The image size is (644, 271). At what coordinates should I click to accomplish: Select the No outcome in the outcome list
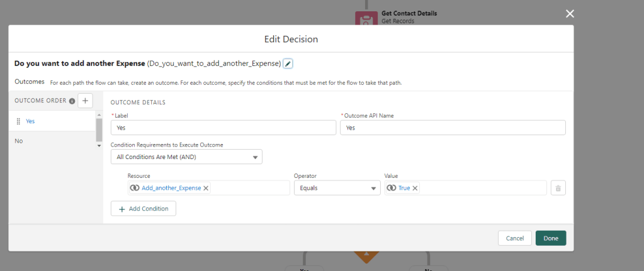[x=19, y=141]
